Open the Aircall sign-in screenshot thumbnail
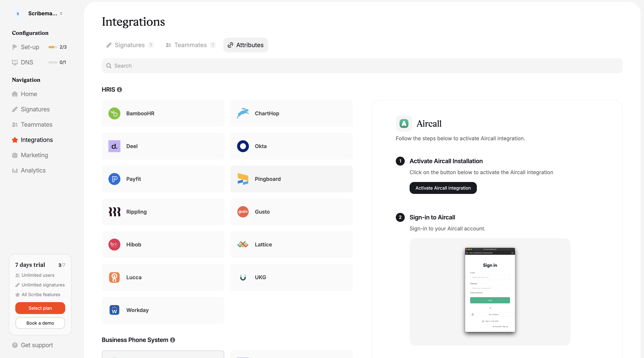 pos(490,290)
